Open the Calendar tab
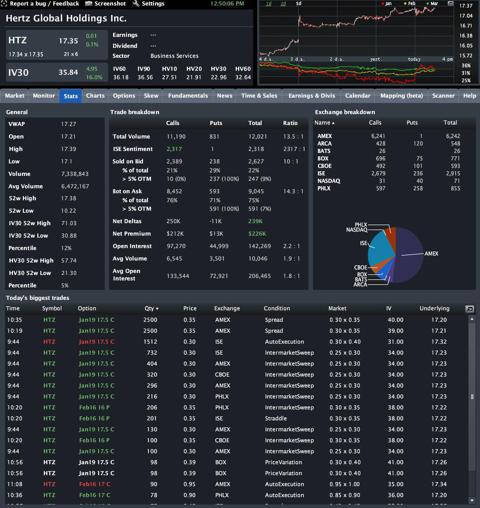 (358, 96)
